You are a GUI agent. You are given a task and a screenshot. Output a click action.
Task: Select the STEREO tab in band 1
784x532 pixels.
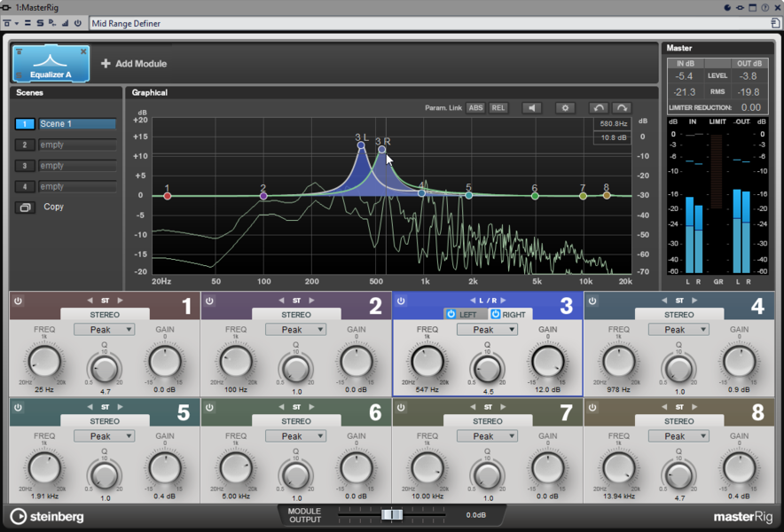pyautogui.click(x=105, y=315)
